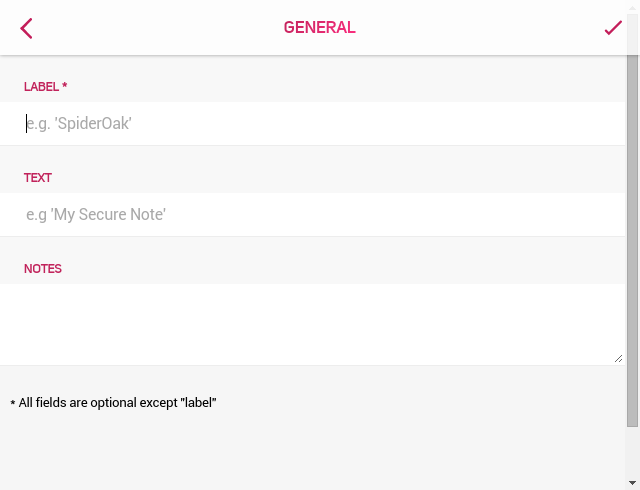Click the TEXT field heading
Viewport: 640px width, 490px height.
point(38,178)
